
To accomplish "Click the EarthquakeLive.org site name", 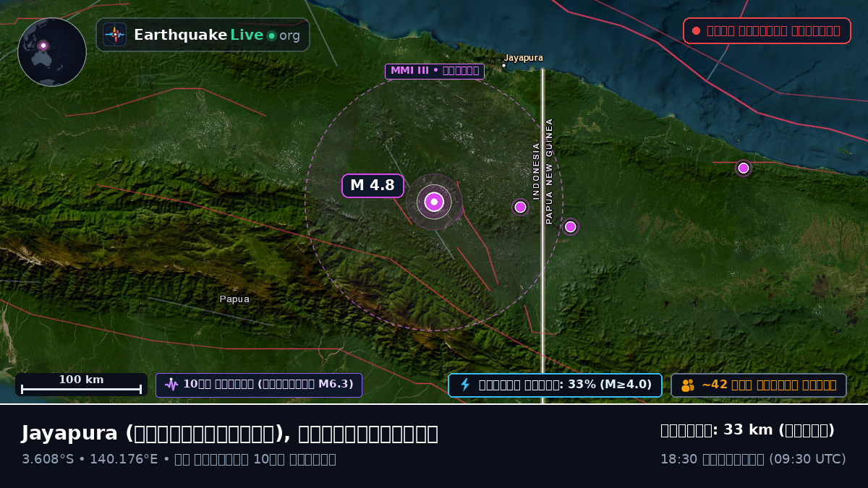I will (217, 35).
